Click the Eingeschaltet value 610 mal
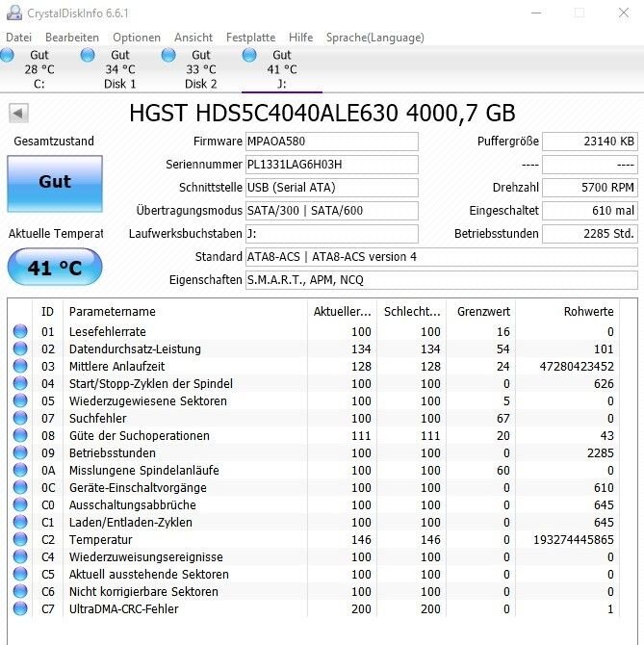This screenshot has height=645, width=644. (590, 210)
